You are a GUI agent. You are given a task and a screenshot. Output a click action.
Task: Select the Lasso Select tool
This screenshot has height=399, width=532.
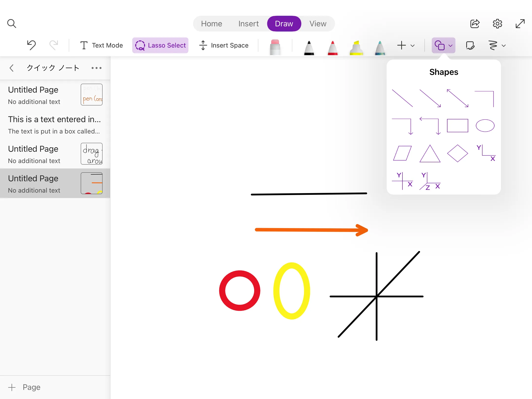coord(160,45)
